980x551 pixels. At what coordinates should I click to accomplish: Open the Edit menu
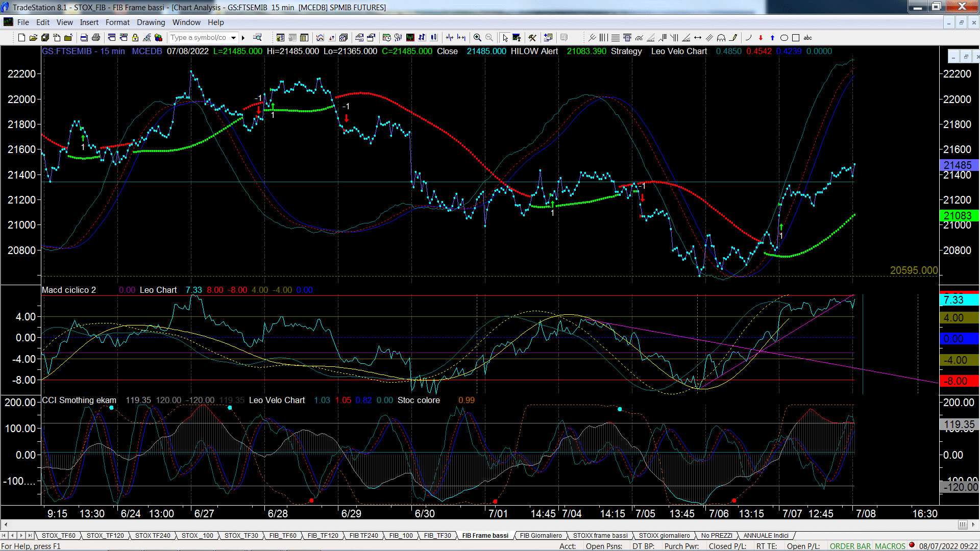click(x=43, y=22)
